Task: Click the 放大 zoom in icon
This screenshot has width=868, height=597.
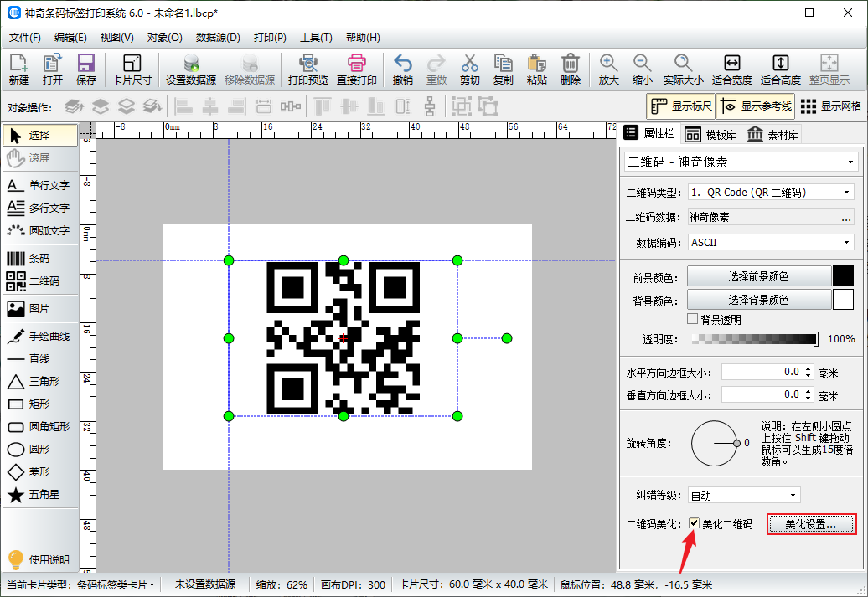Action: (609, 69)
